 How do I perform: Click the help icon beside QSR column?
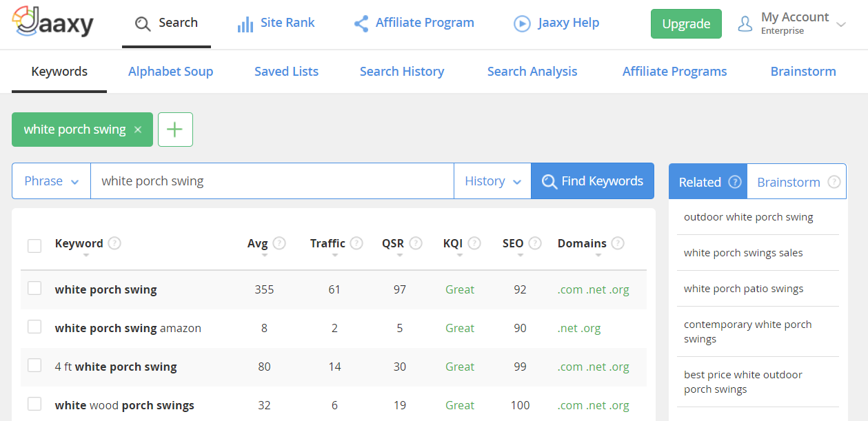pos(416,243)
